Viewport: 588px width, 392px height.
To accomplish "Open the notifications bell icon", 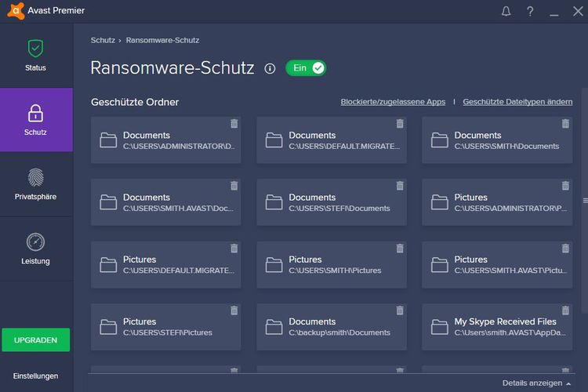I will click(x=506, y=11).
